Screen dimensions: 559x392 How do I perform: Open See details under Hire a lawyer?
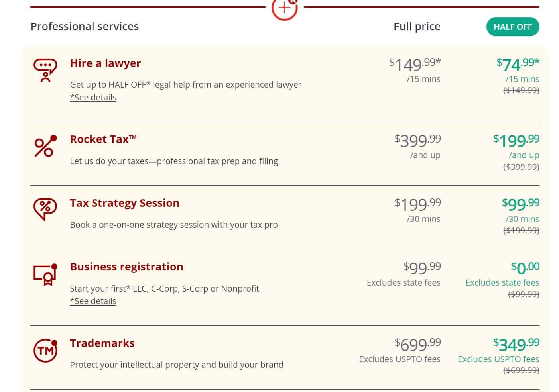(93, 97)
